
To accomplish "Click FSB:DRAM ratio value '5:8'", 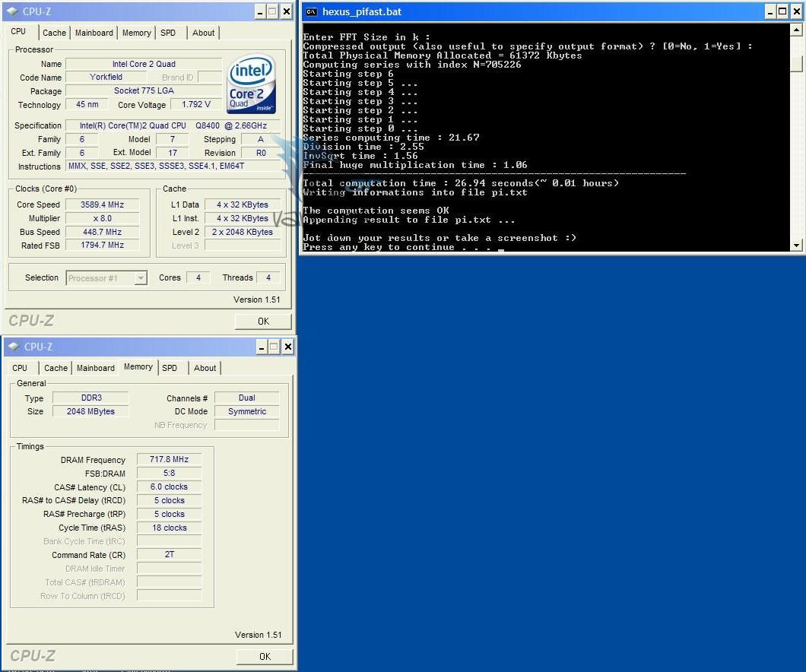I will coord(169,473).
